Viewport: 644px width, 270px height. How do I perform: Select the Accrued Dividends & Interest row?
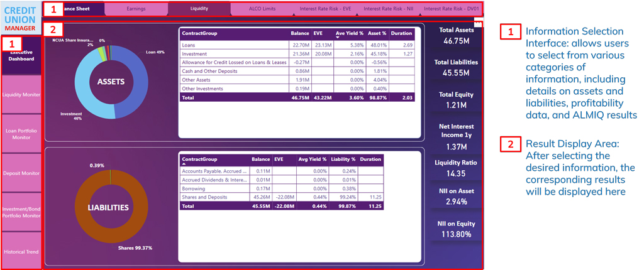pyautogui.click(x=281, y=180)
